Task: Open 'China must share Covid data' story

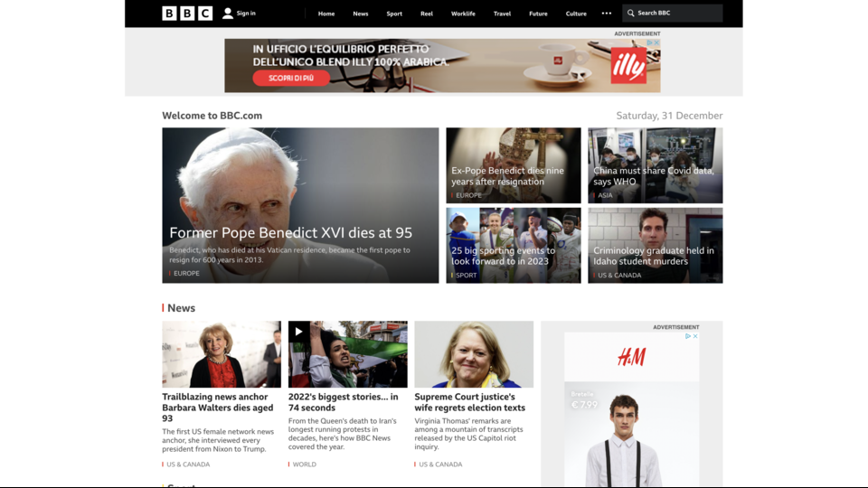Action: coord(654,176)
